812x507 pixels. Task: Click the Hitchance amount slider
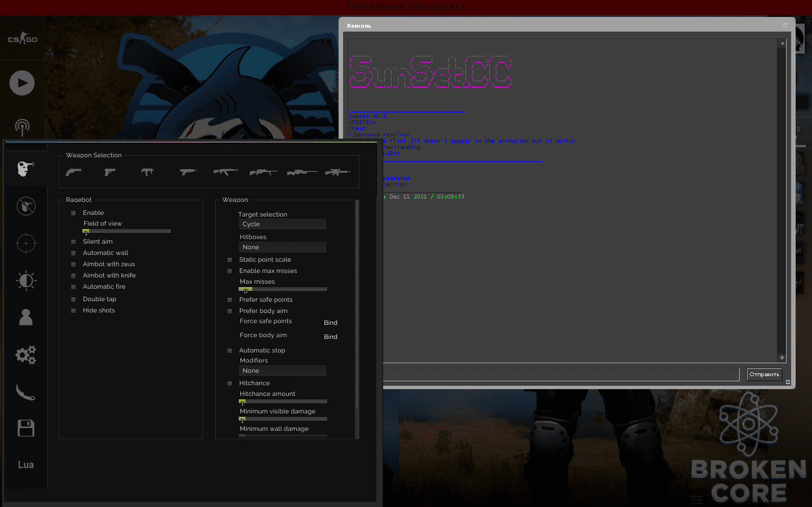click(x=283, y=401)
